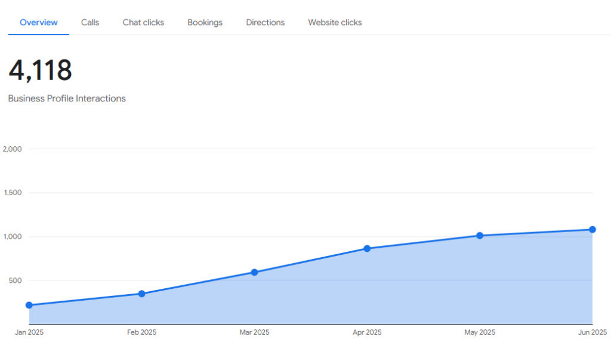This screenshot has width=611, height=364.
Task: Select the Apr 2025 chart point
Action: [367, 248]
